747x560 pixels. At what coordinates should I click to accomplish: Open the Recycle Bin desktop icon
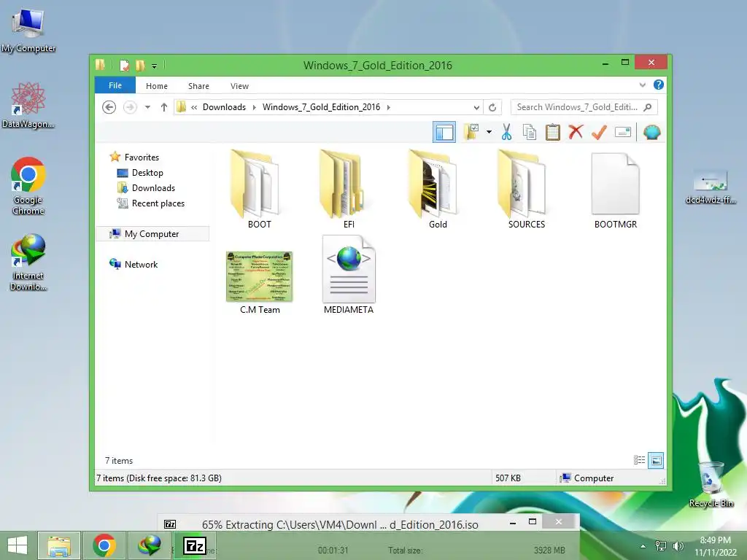point(711,484)
